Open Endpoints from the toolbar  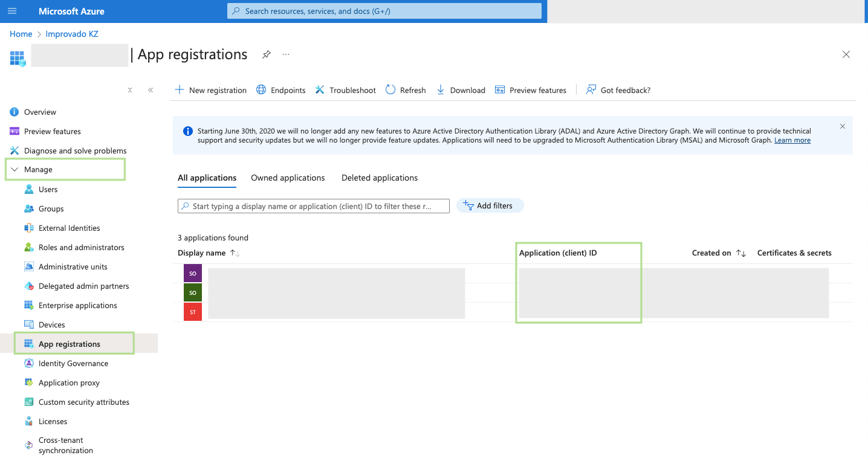pos(281,90)
